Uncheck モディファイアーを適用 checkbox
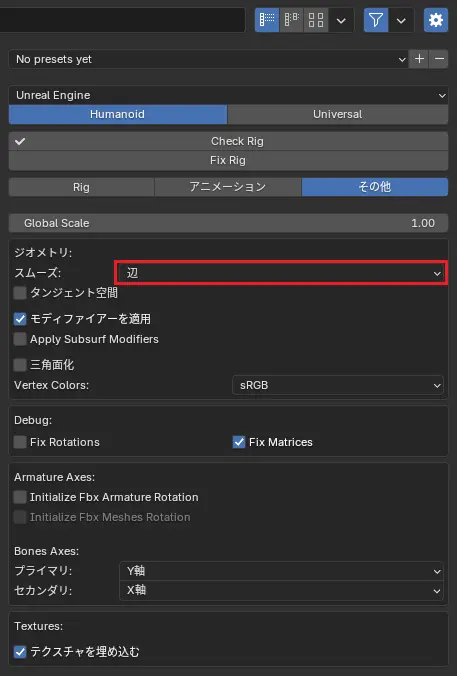Viewport: 457px width, 676px height. click(x=20, y=319)
